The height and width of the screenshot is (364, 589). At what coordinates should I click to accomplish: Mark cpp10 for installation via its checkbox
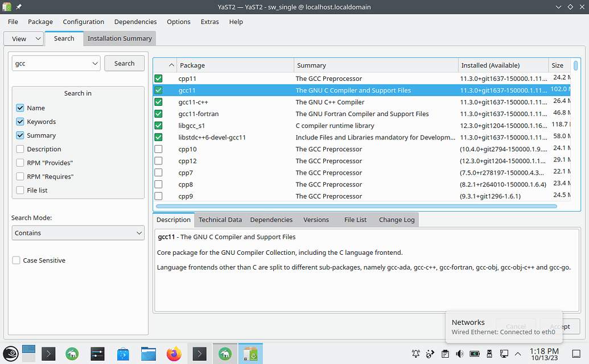159,149
